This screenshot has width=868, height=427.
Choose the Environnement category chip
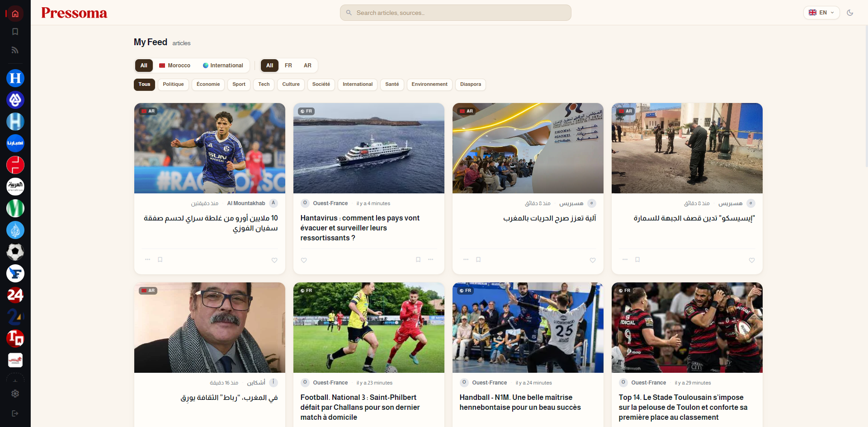point(429,84)
